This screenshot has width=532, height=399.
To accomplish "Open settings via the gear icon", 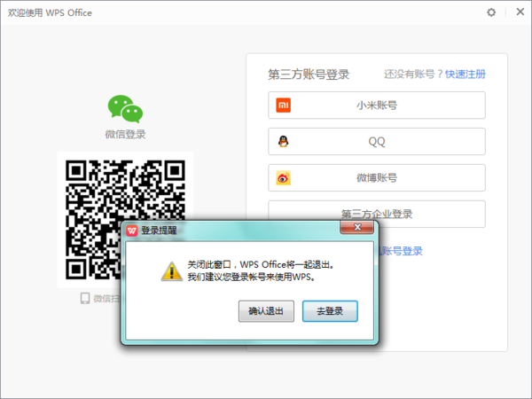I will 491,12.
